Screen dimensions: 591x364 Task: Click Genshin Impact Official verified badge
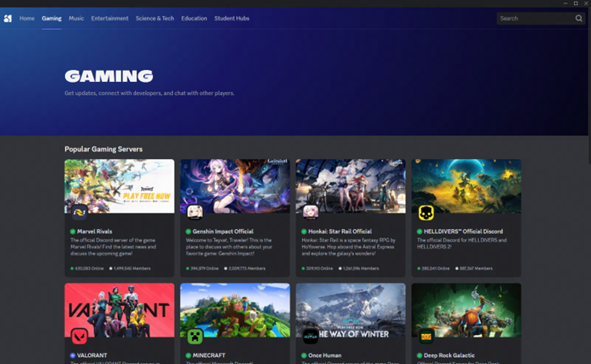188,232
